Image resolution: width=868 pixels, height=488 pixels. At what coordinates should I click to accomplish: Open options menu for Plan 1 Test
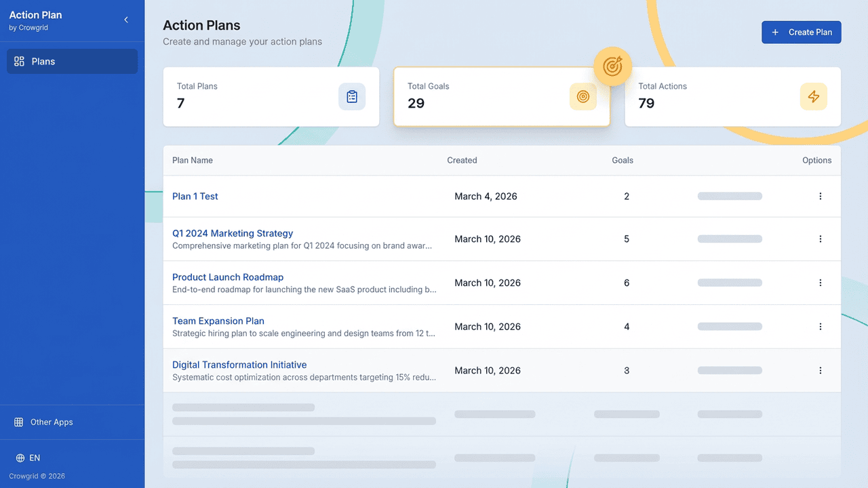(820, 197)
